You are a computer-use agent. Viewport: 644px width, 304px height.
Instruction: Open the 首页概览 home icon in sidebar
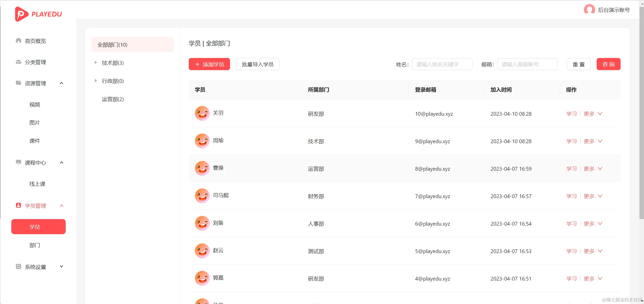[x=18, y=41]
